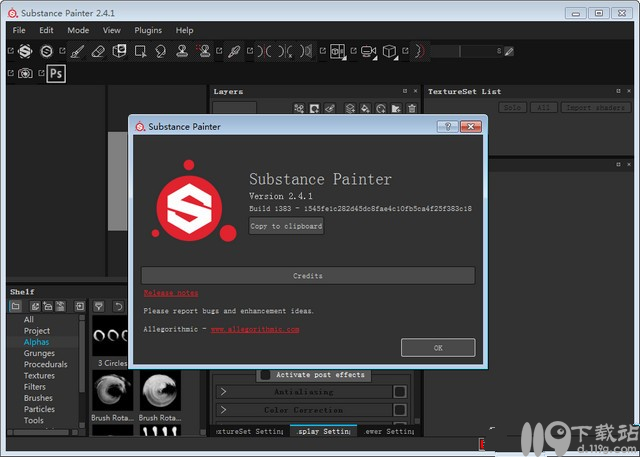Image resolution: width=640 pixels, height=457 pixels.
Task: Select the Projection tool icon
Action: (x=119, y=51)
